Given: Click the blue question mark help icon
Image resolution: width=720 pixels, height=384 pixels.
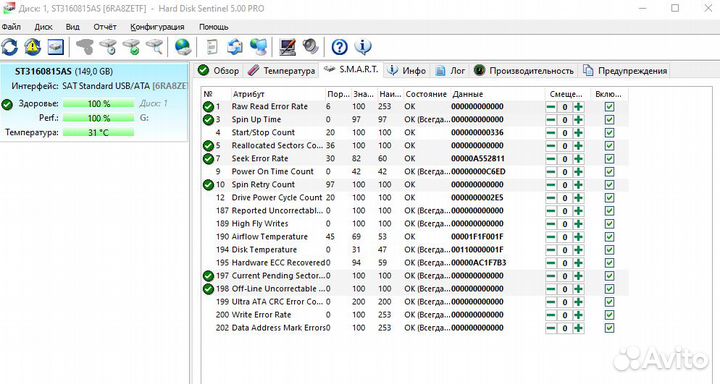Looking at the screenshot, I should point(339,47).
